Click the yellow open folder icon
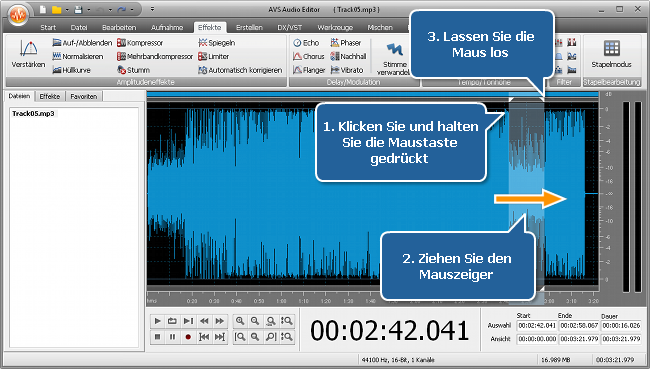Viewport: 650px width, 369px height. click(56, 10)
